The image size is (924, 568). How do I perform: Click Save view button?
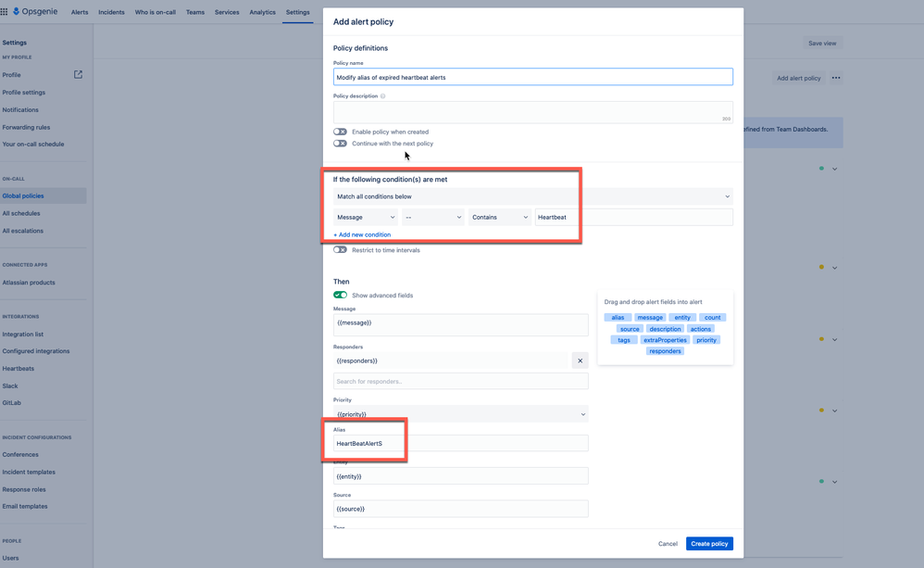822,43
